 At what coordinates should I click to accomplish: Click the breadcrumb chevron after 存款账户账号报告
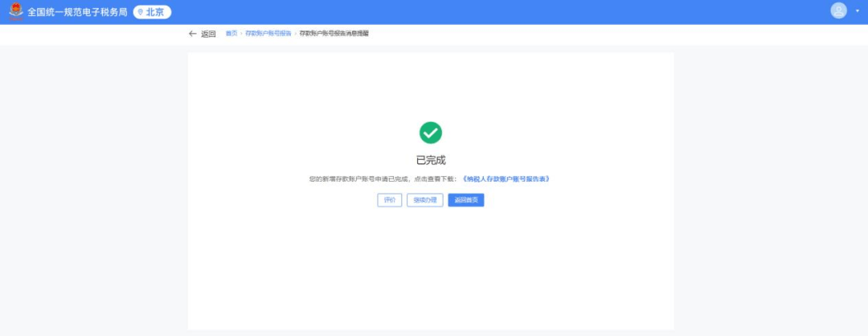[295, 34]
